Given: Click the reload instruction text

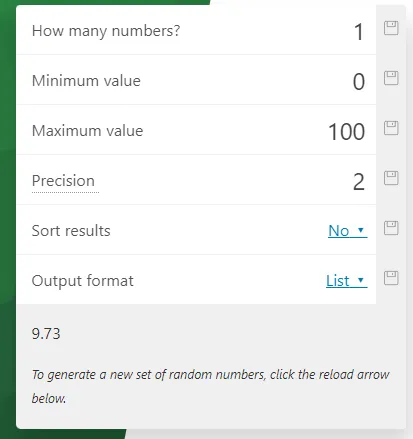Looking at the screenshot, I should [x=210, y=386].
